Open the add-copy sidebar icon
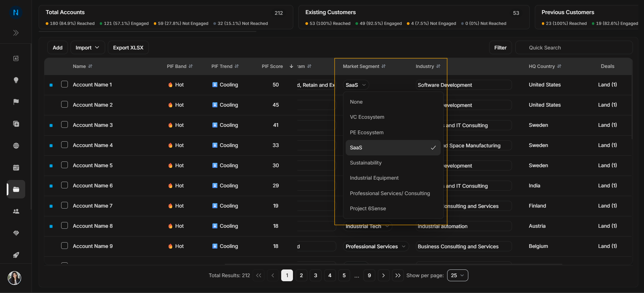This screenshot has width=644, height=293. tap(16, 124)
